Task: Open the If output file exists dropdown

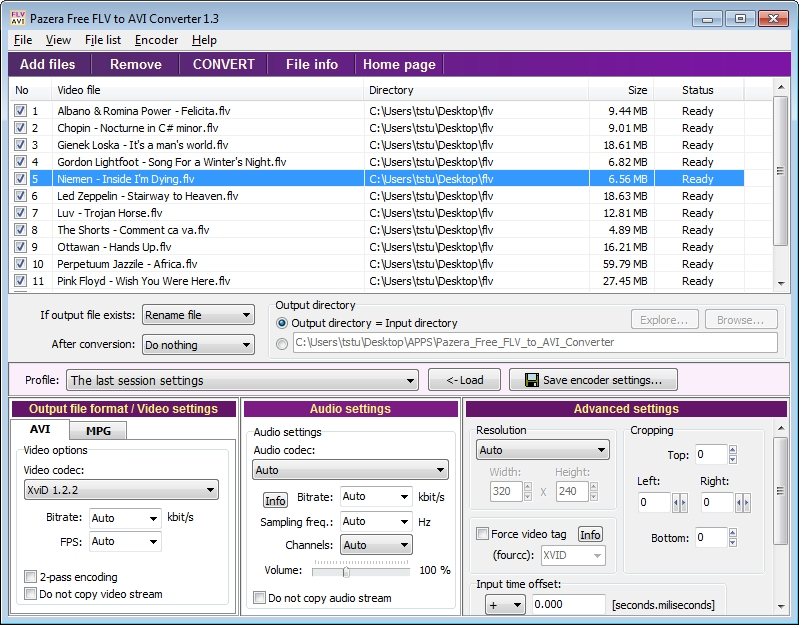Action: click(x=198, y=315)
